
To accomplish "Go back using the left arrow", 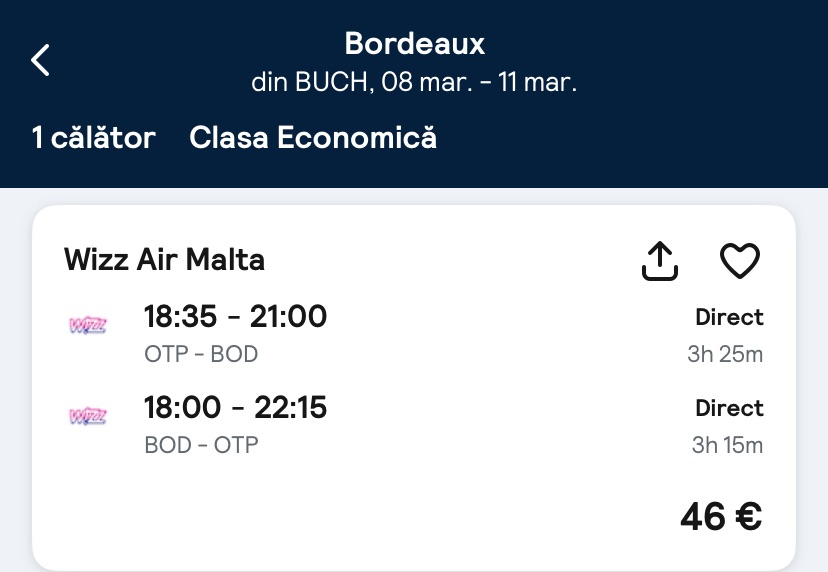I will [x=41, y=60].
